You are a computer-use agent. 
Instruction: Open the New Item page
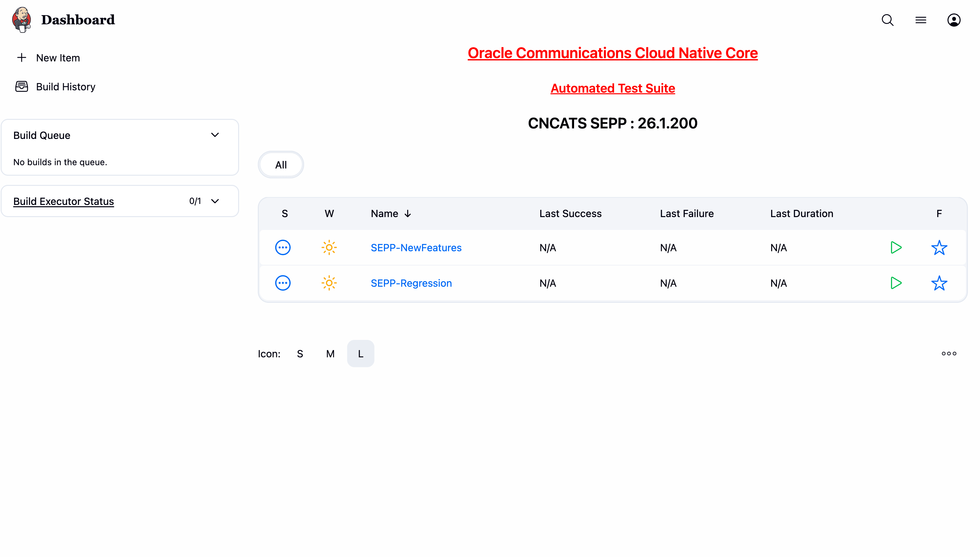tap(58, 58)
